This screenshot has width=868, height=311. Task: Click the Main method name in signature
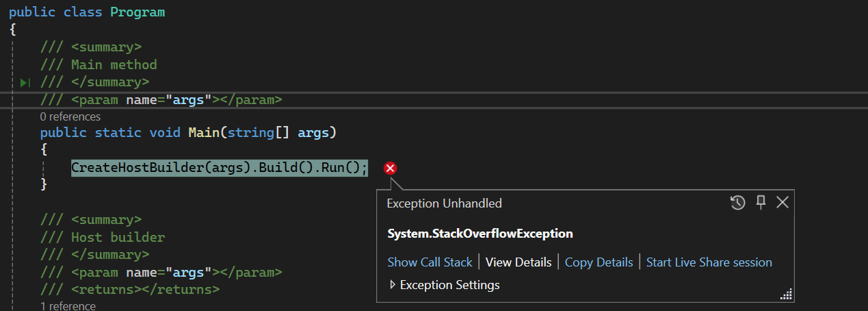tap(204, 132)
